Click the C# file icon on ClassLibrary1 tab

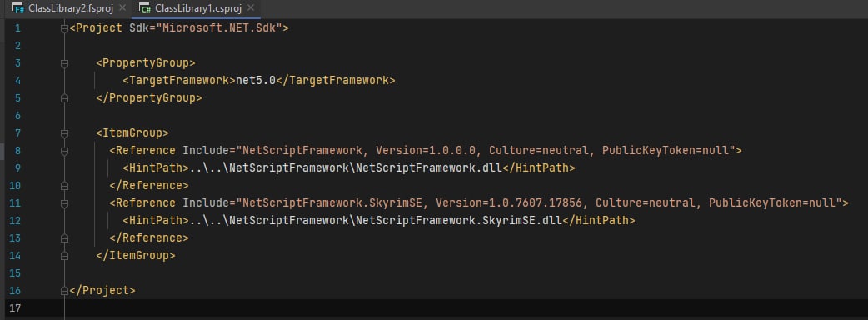145,8
